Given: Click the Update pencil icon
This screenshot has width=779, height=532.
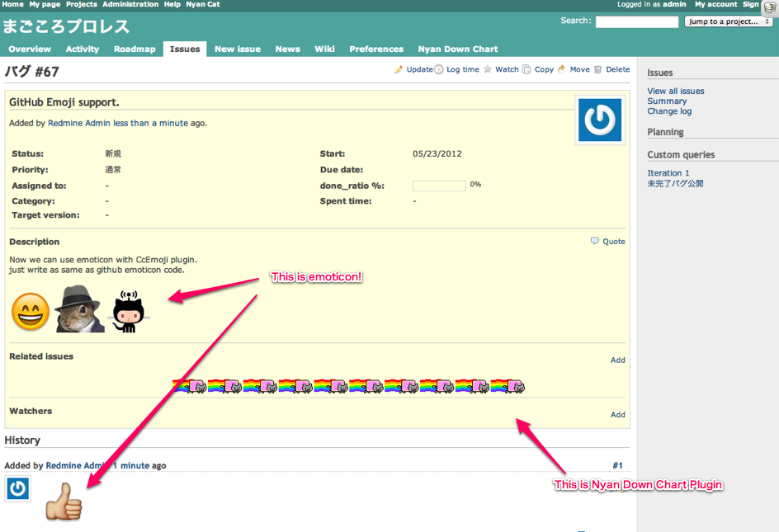Looking at the screenshot, I should click(399, 69).
